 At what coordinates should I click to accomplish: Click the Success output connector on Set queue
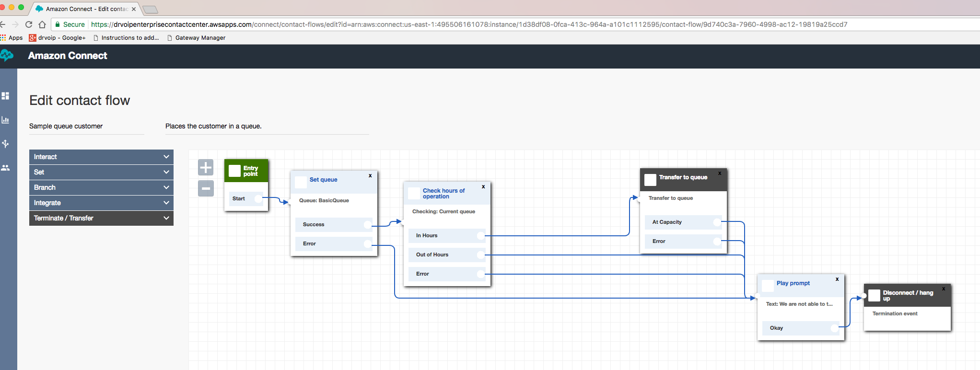(x=368, y=225)
